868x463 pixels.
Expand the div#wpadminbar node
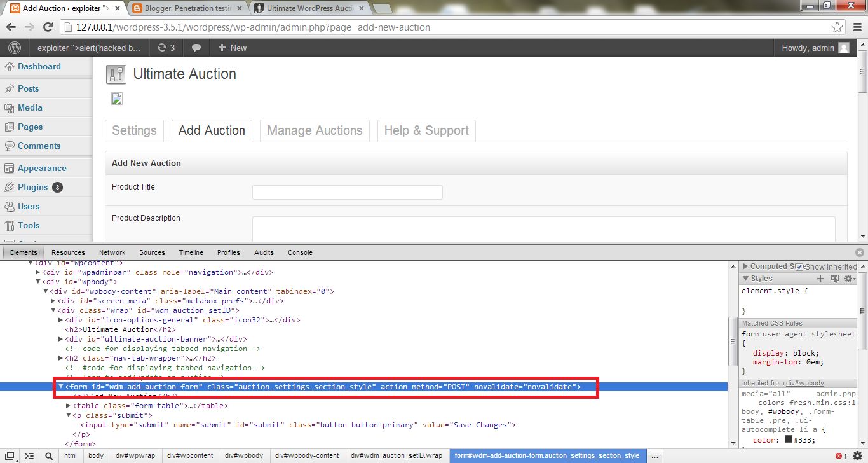(38, 272)
